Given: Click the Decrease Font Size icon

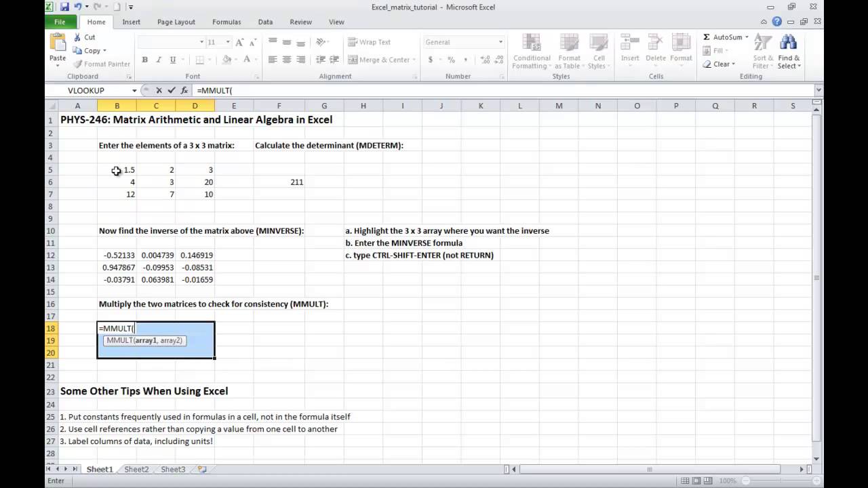Looking at the screenshot, I should click(x=252, y=42).
